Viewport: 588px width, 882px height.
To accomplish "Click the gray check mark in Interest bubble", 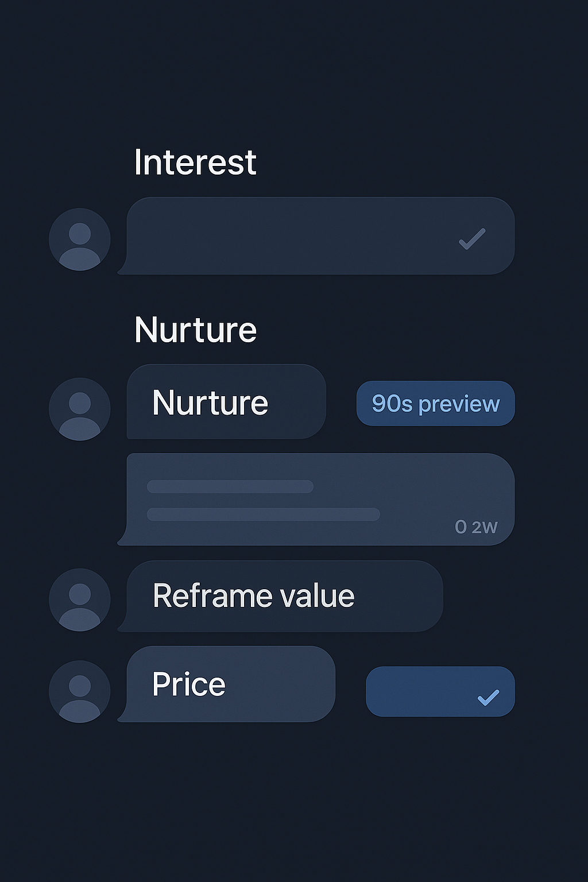I will [x=472, y=239].
